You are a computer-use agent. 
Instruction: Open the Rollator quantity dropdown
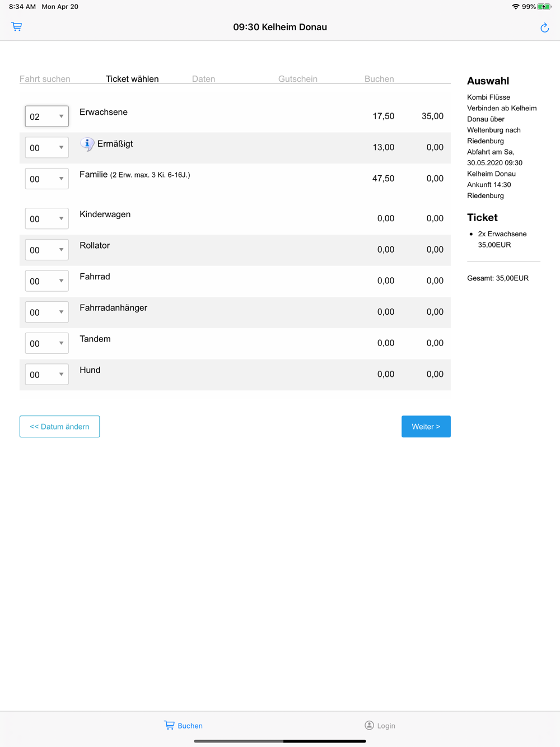tap(46, 250)
